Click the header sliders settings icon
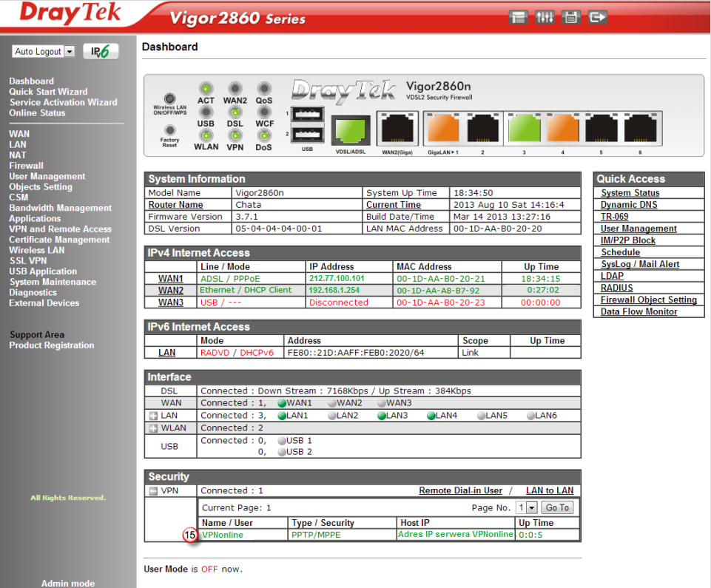The width and height of the screenshot is (711, 588). point(545,18)
